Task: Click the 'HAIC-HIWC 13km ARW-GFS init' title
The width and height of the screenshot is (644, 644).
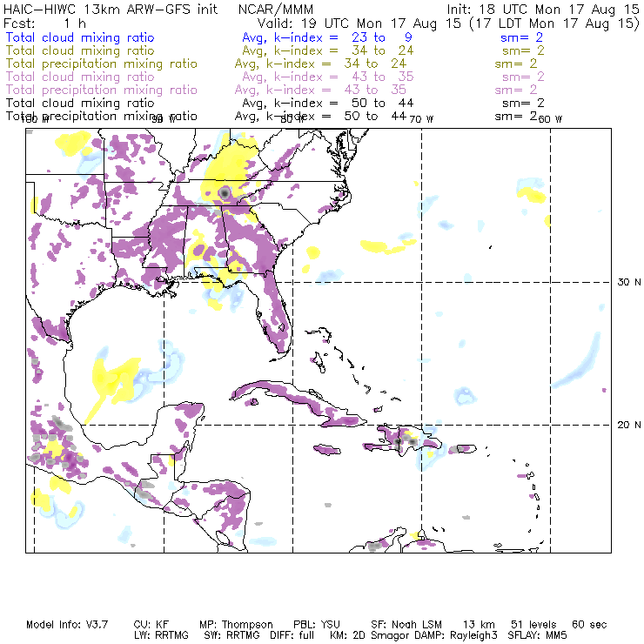Action: 111,10
